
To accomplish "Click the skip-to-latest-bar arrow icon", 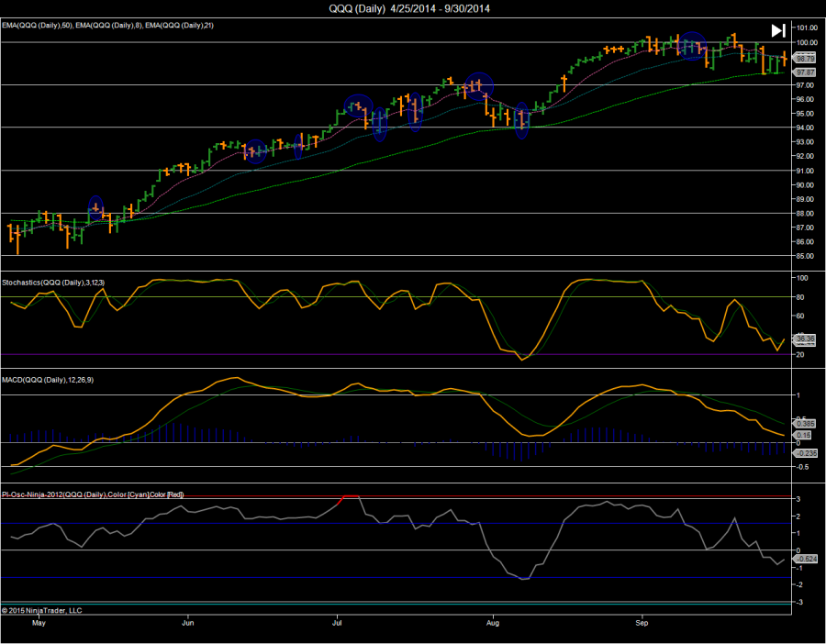I will click(x=778, y=30).
